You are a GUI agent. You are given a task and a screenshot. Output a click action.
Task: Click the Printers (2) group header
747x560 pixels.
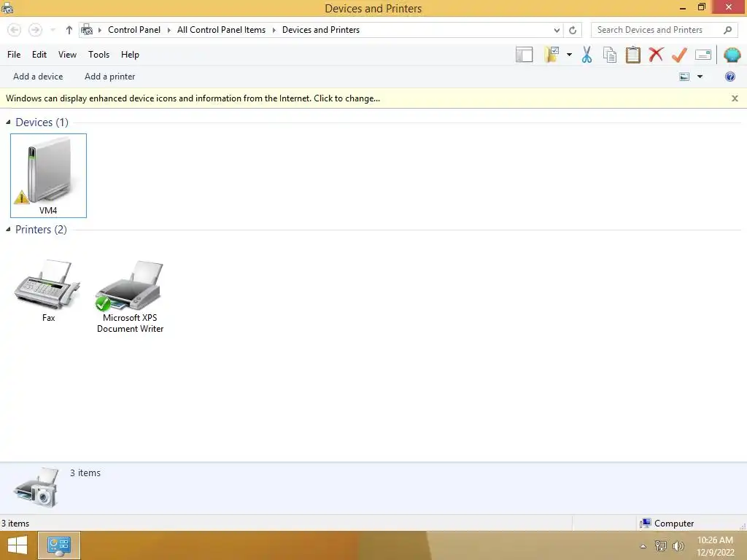[x=41, y=230]
